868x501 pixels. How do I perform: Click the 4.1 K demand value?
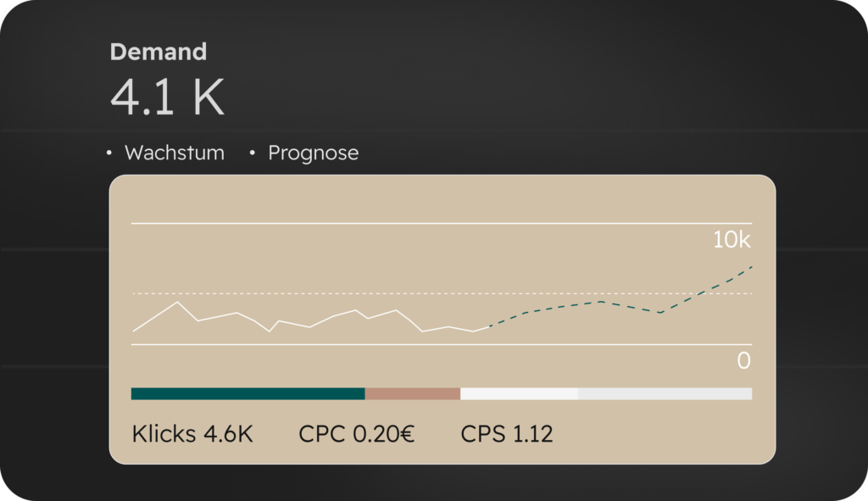tap(167, 97)
